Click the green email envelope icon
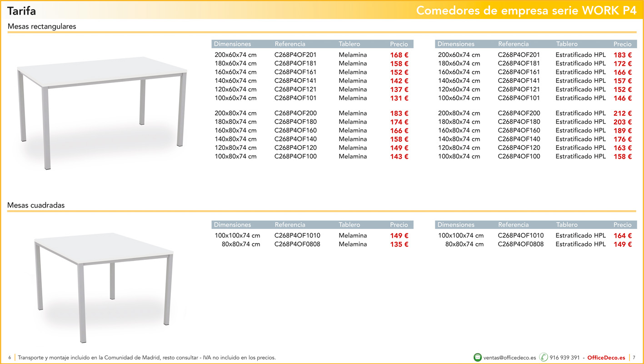Image resolution: width=644 pixels, height=364 pixels. (x=477, y=357)
